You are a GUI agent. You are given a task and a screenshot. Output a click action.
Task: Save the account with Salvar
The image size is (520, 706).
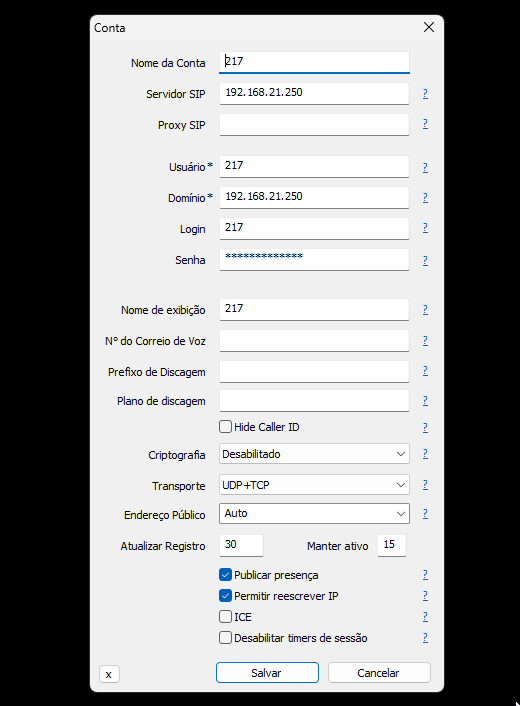267,673
